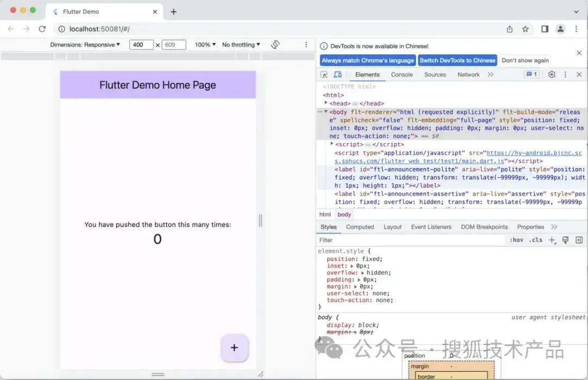Switch to the Console tab
588x380 pixels.
402,75
